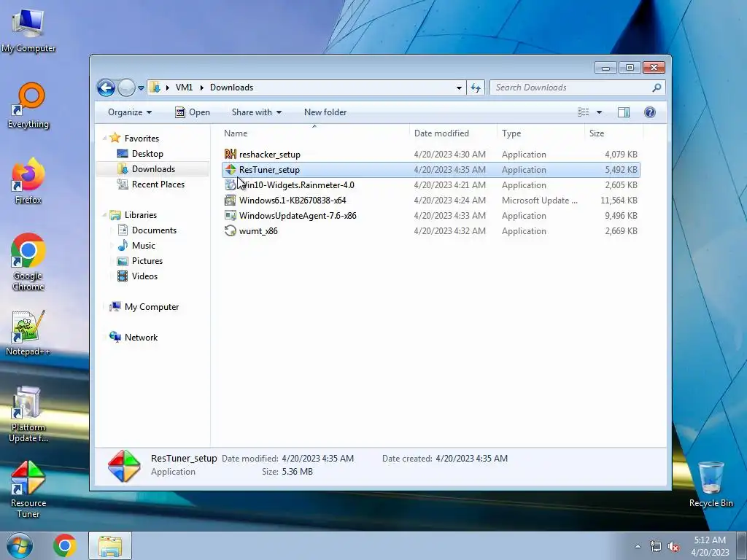Viewport: 747px width, 560px height.
Task: Select the Google Chrome desktop shortcut
Action: [x=28, y=262]
